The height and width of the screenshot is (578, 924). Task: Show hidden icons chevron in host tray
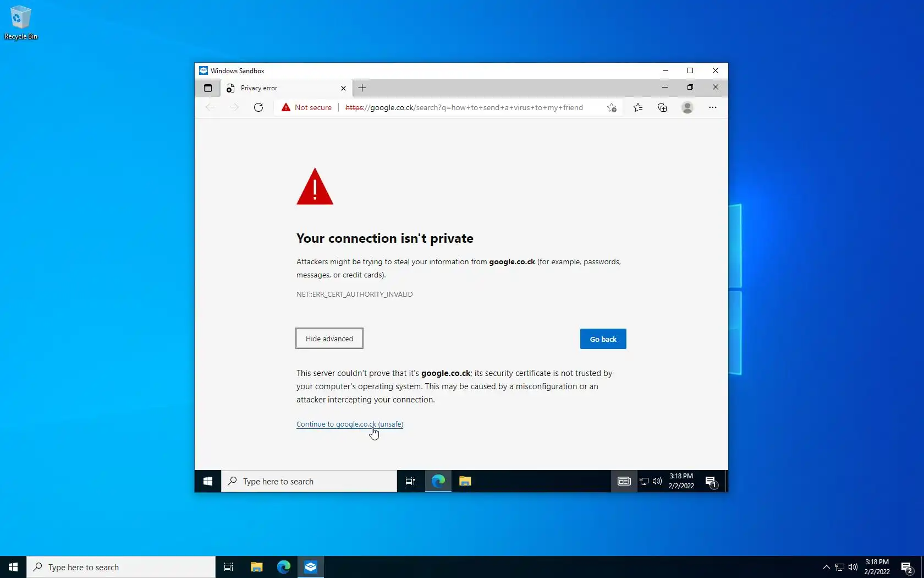pyautogui.click(x=826, y=567)
